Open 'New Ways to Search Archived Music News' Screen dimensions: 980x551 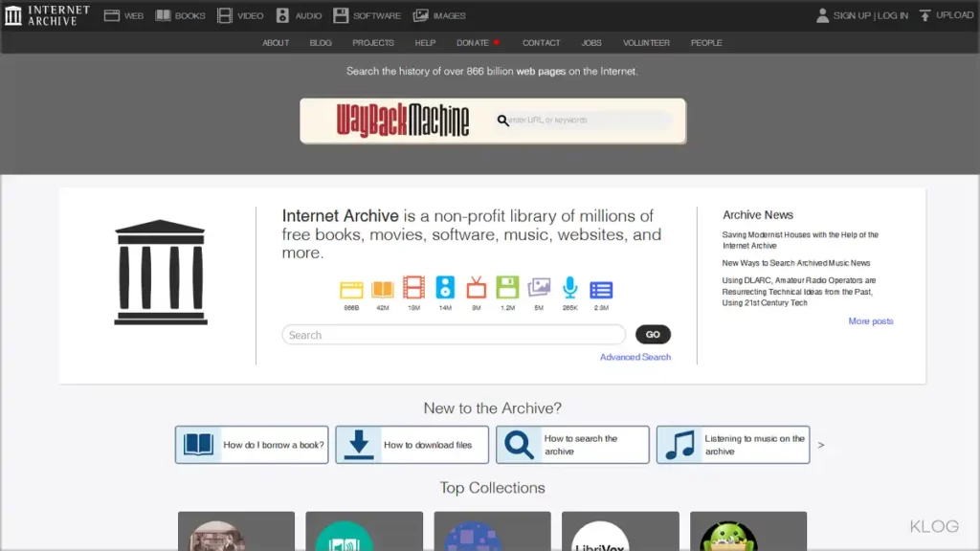coord(796,264)
